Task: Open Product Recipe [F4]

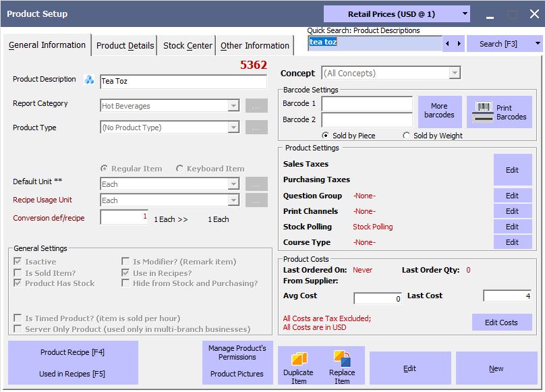Action: click(73, 352)
